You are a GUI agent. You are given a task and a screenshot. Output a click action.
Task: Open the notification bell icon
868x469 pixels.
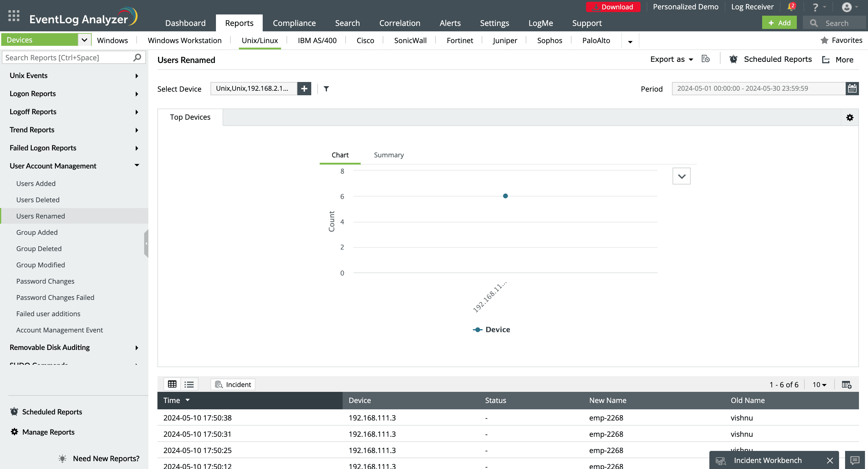790,7
